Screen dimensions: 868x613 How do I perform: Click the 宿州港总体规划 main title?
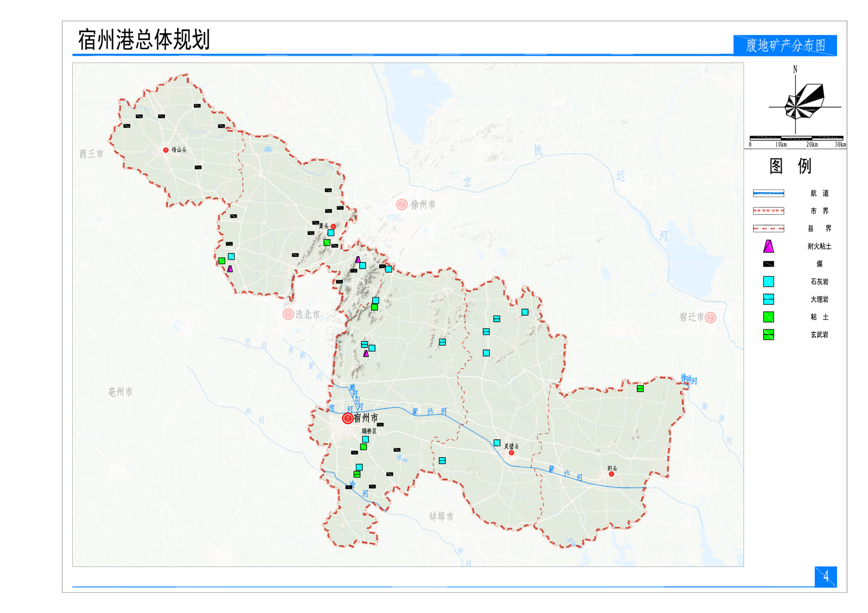click(144, 40)
